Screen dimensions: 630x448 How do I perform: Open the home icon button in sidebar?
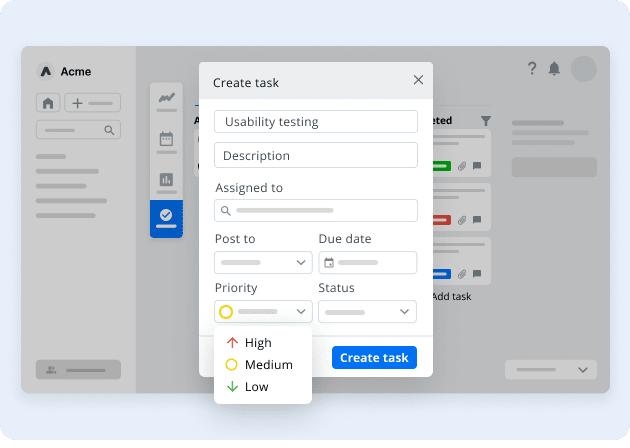tap(48, 103)
